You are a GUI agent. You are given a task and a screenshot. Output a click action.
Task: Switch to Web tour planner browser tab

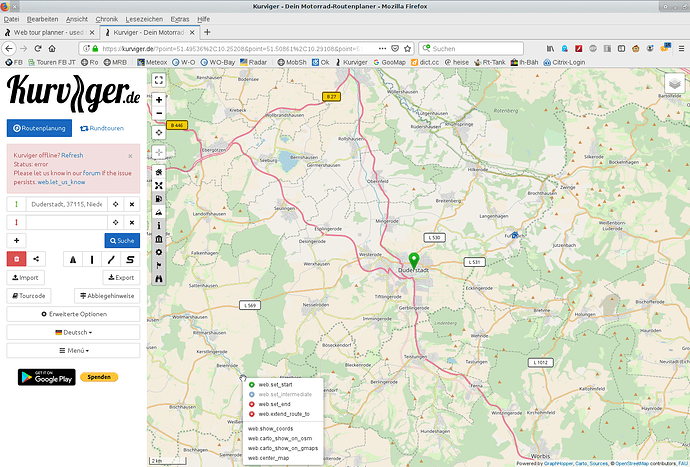(49, 32)
